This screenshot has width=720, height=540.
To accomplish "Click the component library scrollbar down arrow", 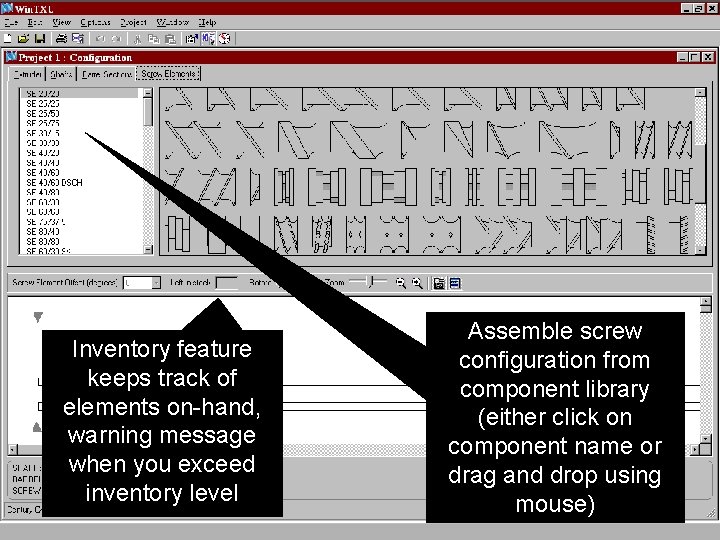I will tap(700, 250).
